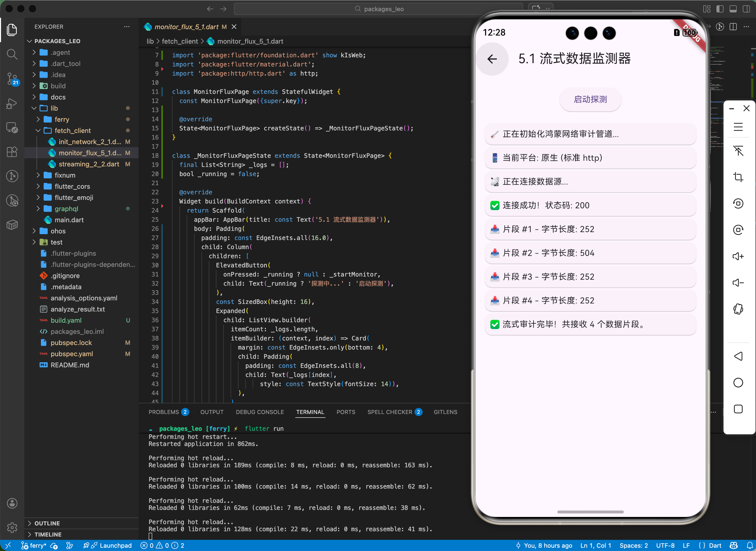Click emulator volume up icon
The image size is (756, 551).
(738, 256)
